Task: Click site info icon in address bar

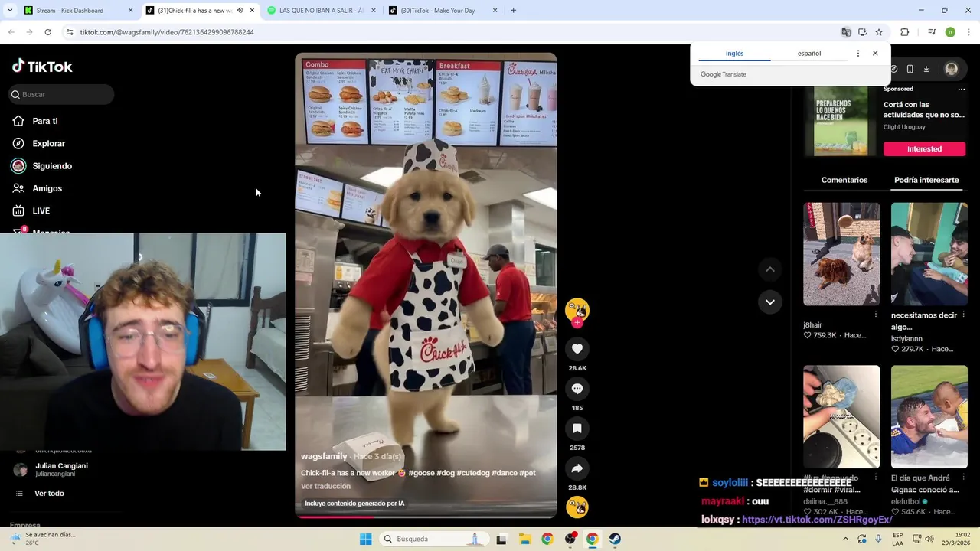Action: [70, 32]
